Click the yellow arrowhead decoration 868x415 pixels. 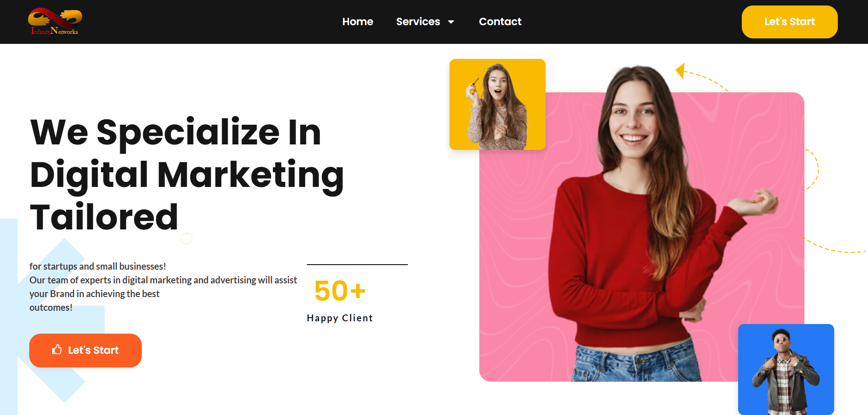pyautogui.click(x=680, y=71)
